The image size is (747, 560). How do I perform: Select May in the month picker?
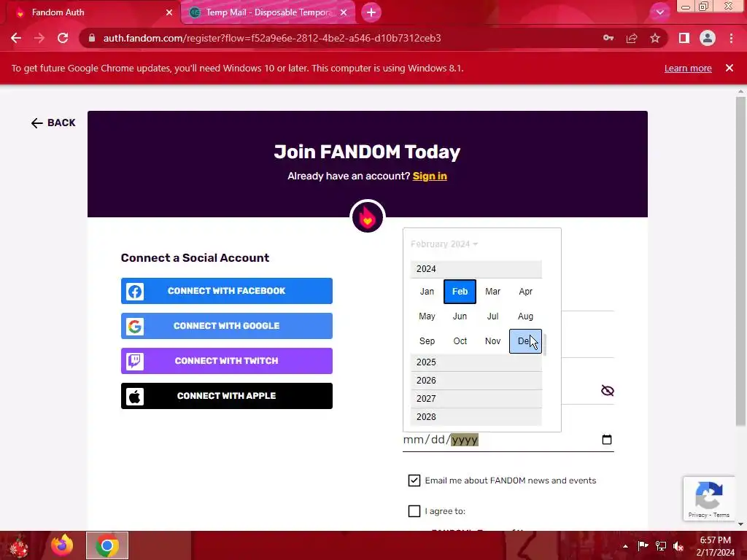pos(427,316)
